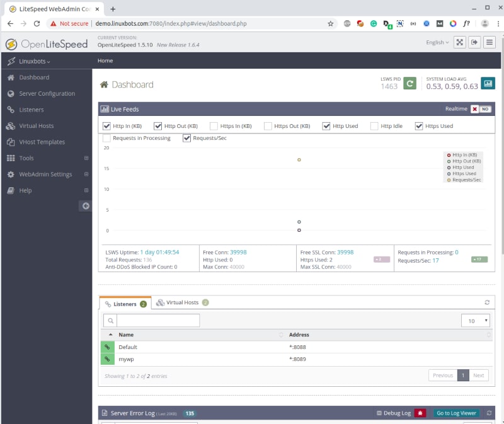Open the entries-per-page dropdown showing 10
The image size is (504, 424).
click(475, 320)
